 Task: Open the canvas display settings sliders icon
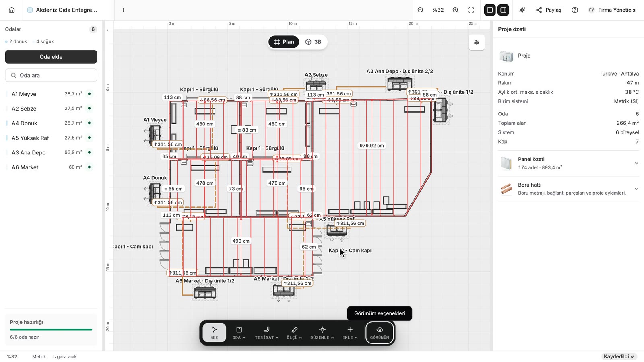(477, 42)
